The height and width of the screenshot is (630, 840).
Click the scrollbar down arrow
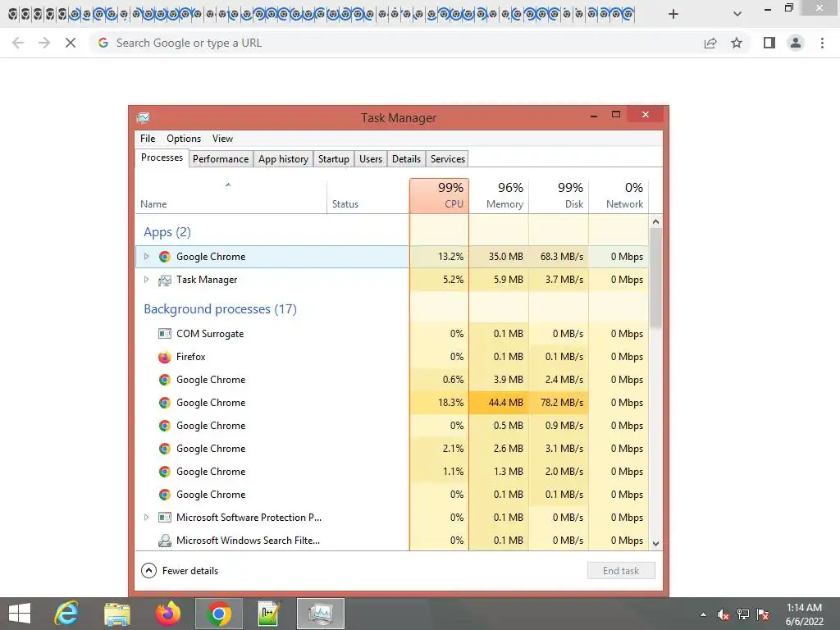click(655, 543)
